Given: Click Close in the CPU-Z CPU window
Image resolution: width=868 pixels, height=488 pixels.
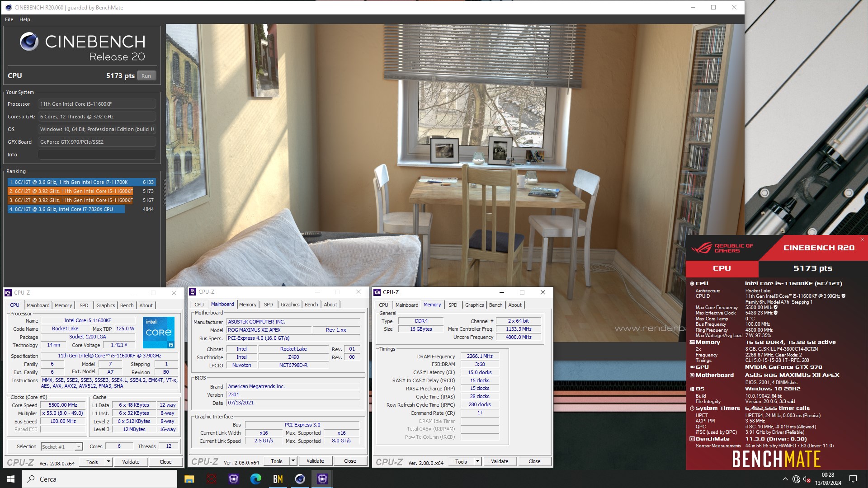Looking at the screenshot, I should [165, 462].
